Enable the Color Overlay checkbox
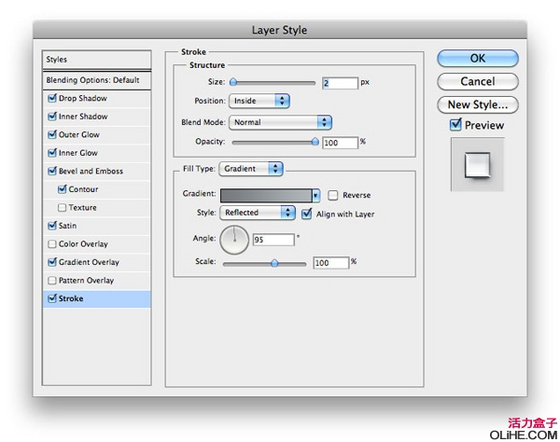Screen dimensions: 560x442 coord(52,244)
